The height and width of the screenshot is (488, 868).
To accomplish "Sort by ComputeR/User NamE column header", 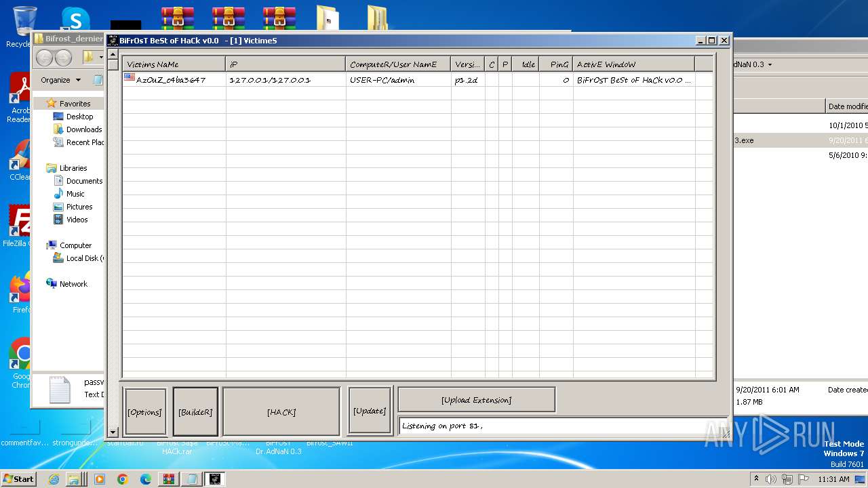I will (x=398, y=64).
